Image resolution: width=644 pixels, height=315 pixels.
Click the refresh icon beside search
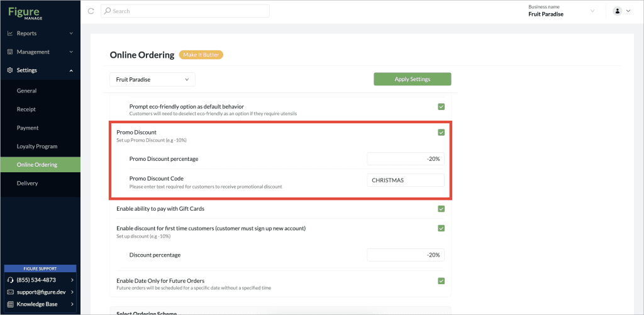[x=91, y=11]
